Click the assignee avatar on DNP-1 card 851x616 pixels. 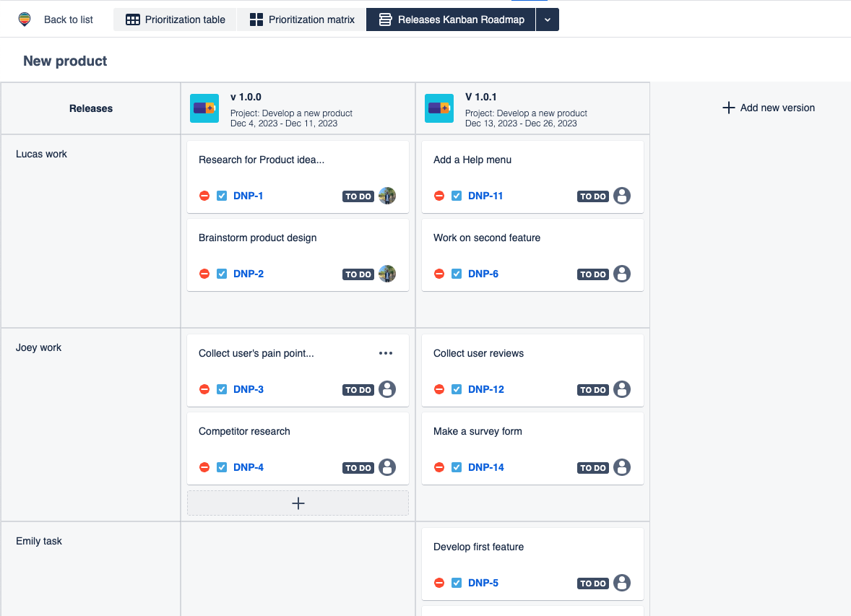point(387,196)
